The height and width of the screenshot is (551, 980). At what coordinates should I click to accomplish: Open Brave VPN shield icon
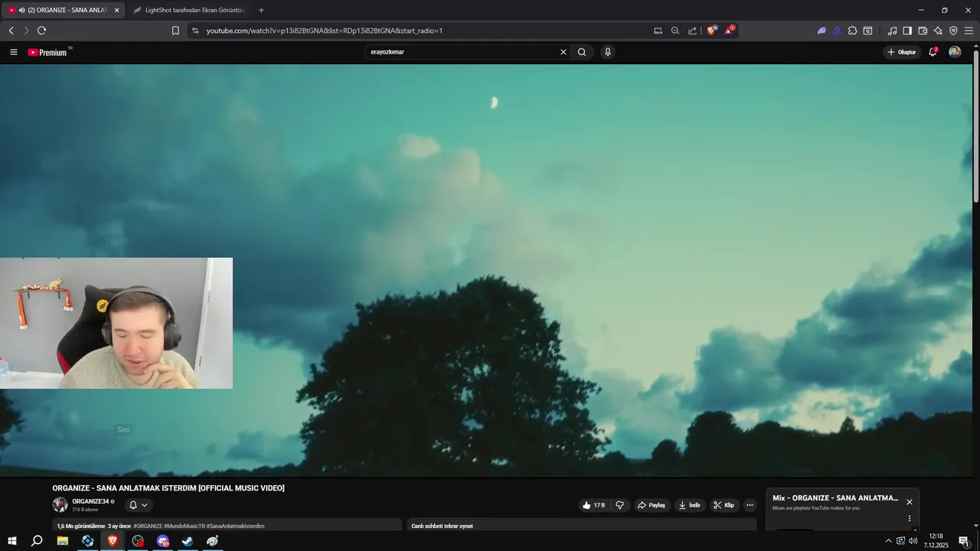953,31
